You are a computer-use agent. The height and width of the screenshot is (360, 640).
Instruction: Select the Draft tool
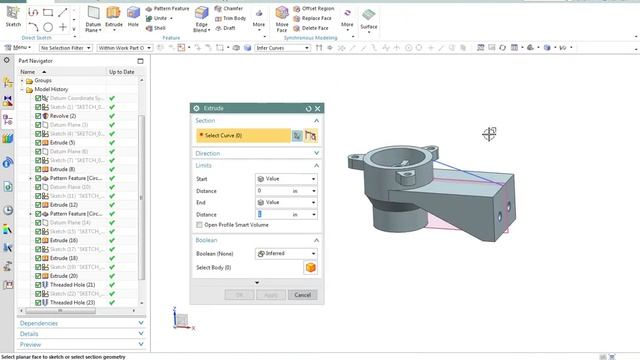[x=225, y=28]
